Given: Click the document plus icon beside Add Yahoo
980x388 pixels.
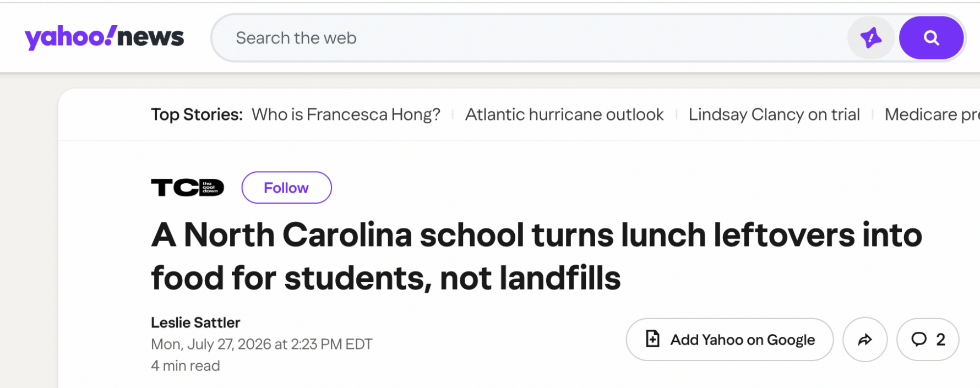Looking at the screenshot, I should (652, 339).
